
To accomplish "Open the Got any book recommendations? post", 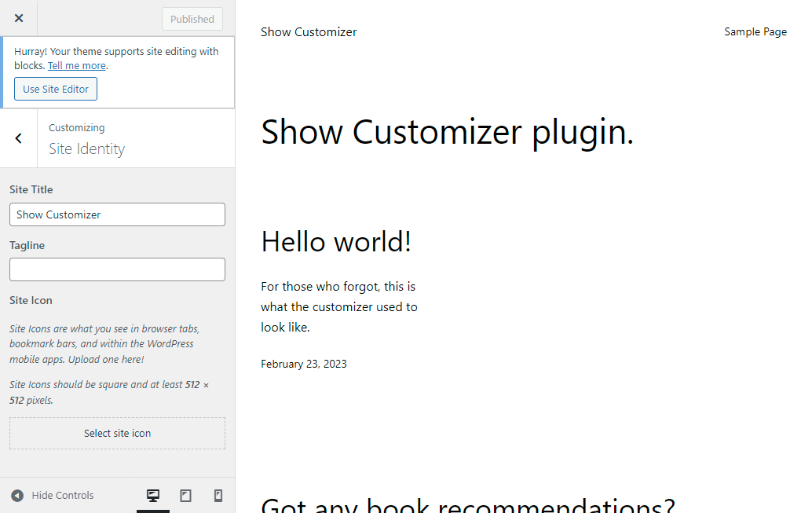I will [x=468, y=504].
